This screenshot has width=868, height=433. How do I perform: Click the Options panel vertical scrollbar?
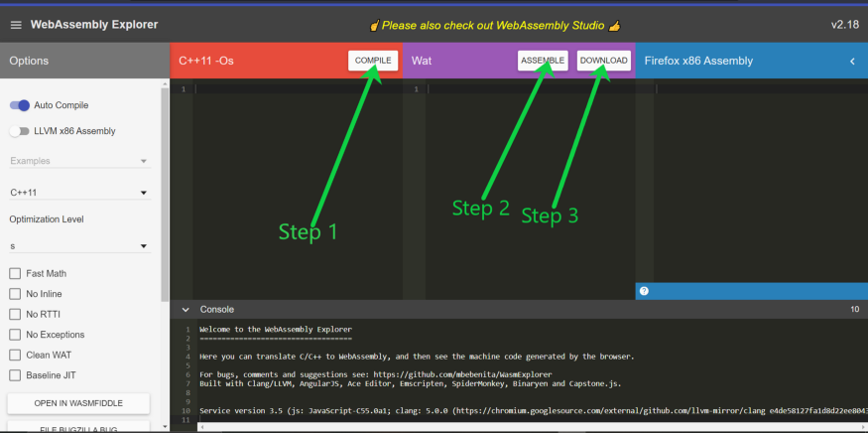point(165,194)
